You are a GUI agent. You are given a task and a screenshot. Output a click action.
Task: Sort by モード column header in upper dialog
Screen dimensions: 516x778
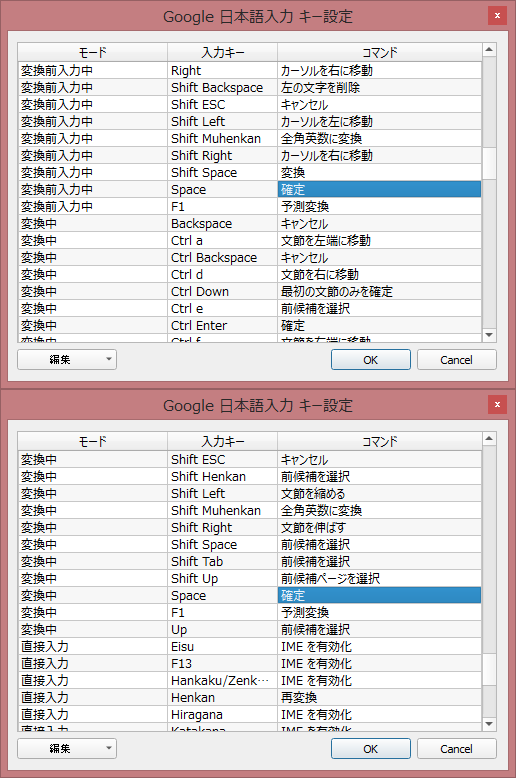pos(93,52)
